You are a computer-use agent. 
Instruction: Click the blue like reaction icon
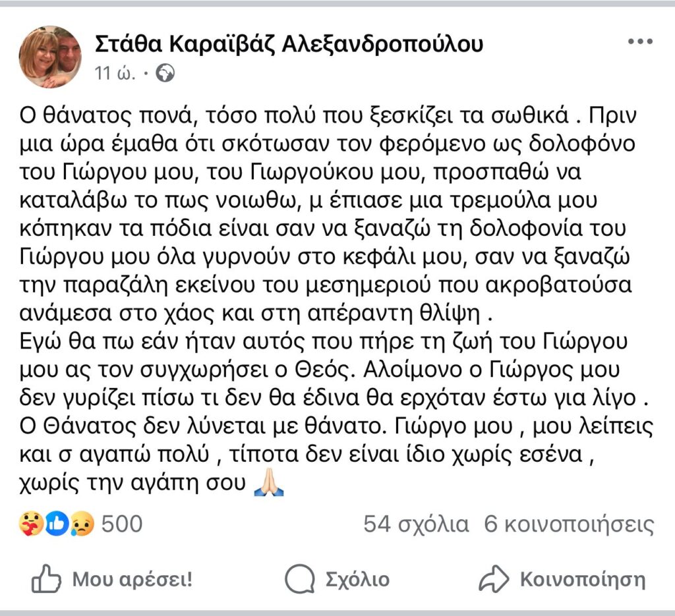(x=57, y=524)
